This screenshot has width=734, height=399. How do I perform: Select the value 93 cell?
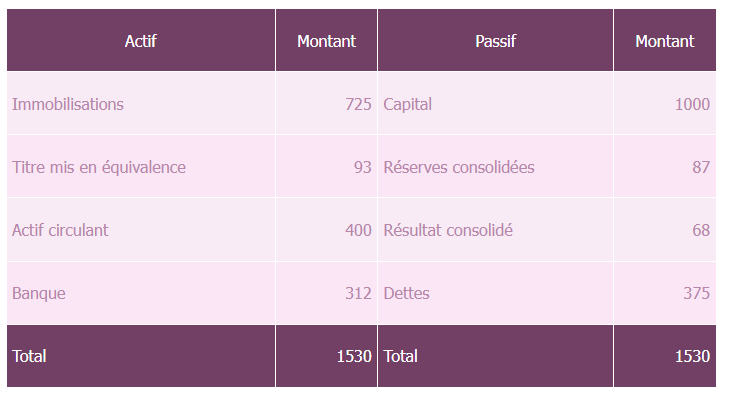(326, 167)
